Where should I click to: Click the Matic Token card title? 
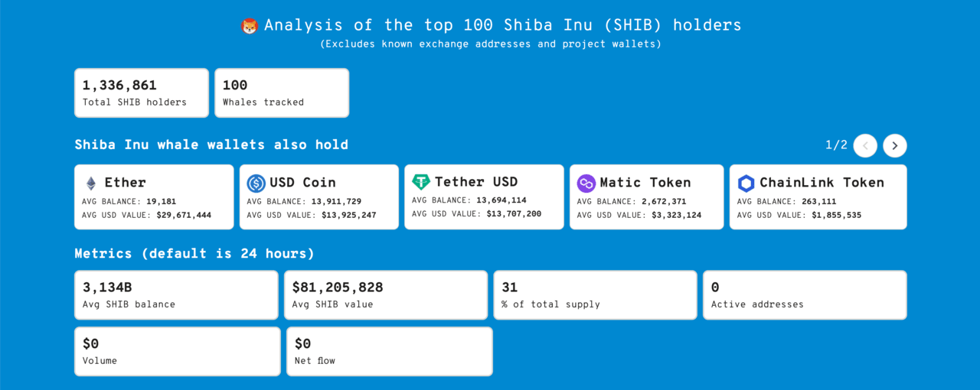(x=645, y=183)
